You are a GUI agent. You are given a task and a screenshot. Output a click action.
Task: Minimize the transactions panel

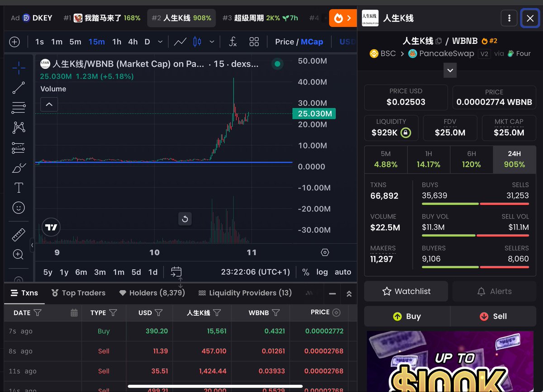coord(333,293)
